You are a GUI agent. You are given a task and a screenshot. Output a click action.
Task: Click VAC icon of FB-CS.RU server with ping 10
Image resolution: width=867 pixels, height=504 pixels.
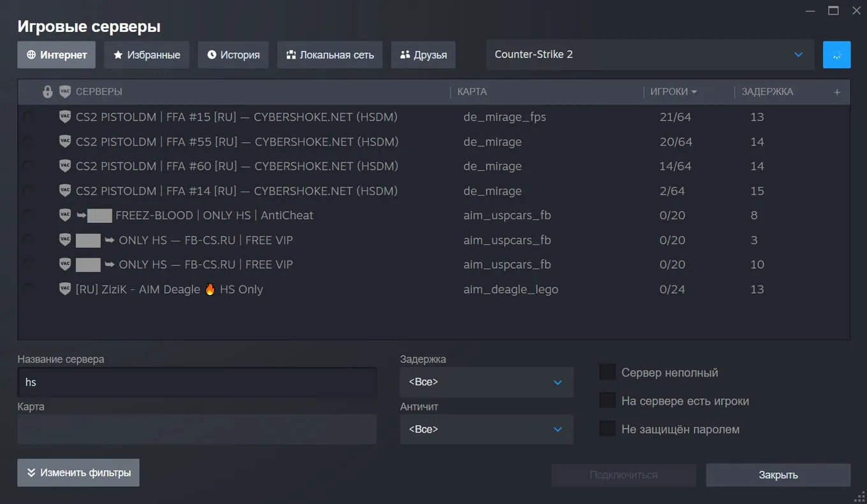coord(64,264)
